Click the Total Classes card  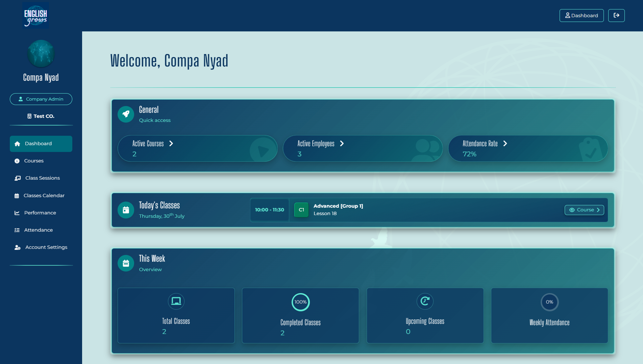[x=176, y=316]
